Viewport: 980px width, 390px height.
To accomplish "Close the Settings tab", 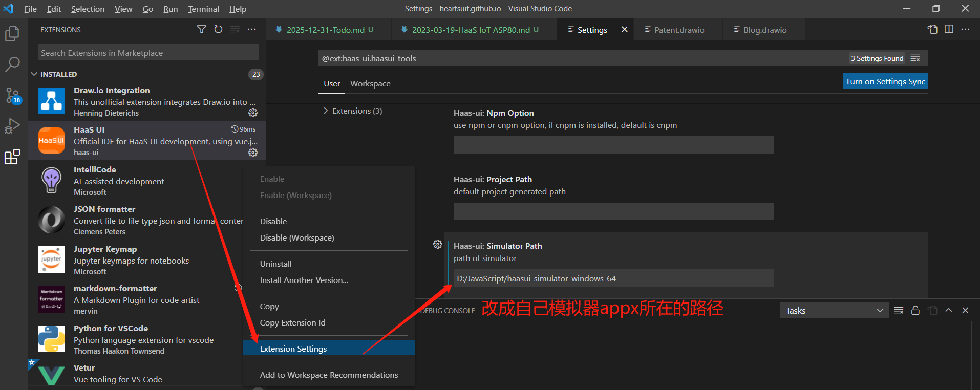I will (625, 30).
